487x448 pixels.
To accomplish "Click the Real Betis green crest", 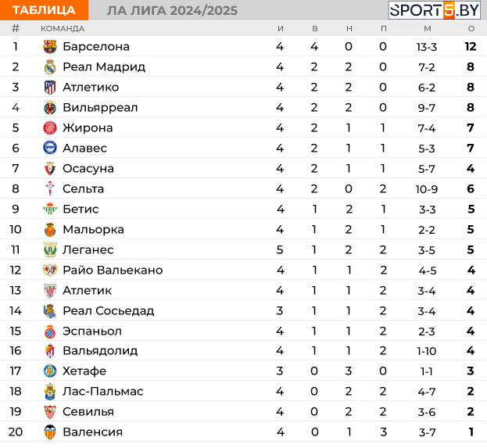I will 50,209.
